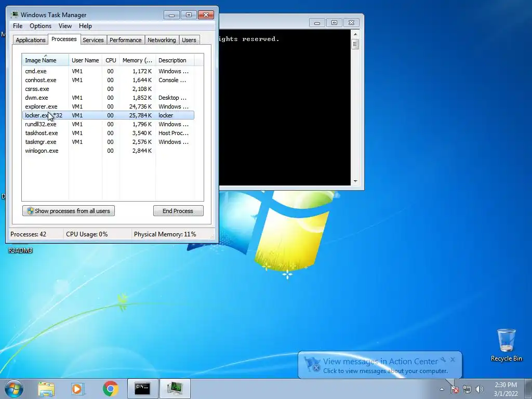This screenshot has height=399, width=532.
Task: Click the R3ADM3 desktop file label
Action: [20, 250]
